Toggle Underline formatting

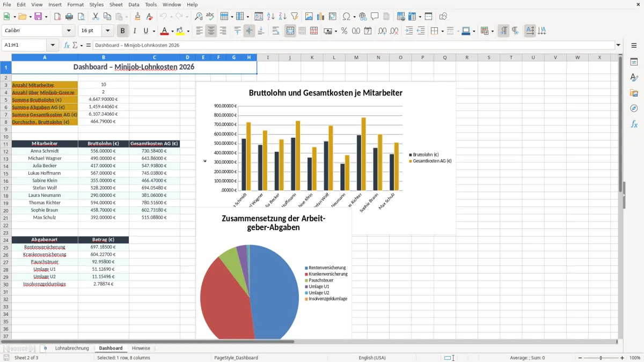point(146,31)
